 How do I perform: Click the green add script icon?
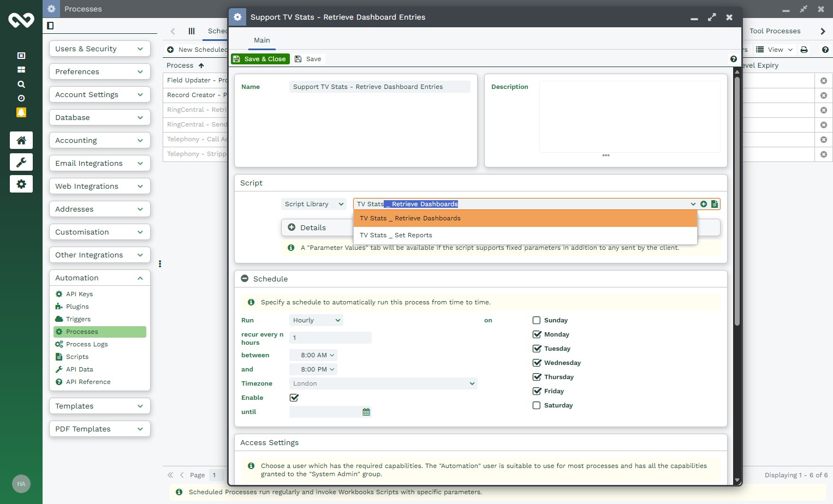tap(704, 204)
